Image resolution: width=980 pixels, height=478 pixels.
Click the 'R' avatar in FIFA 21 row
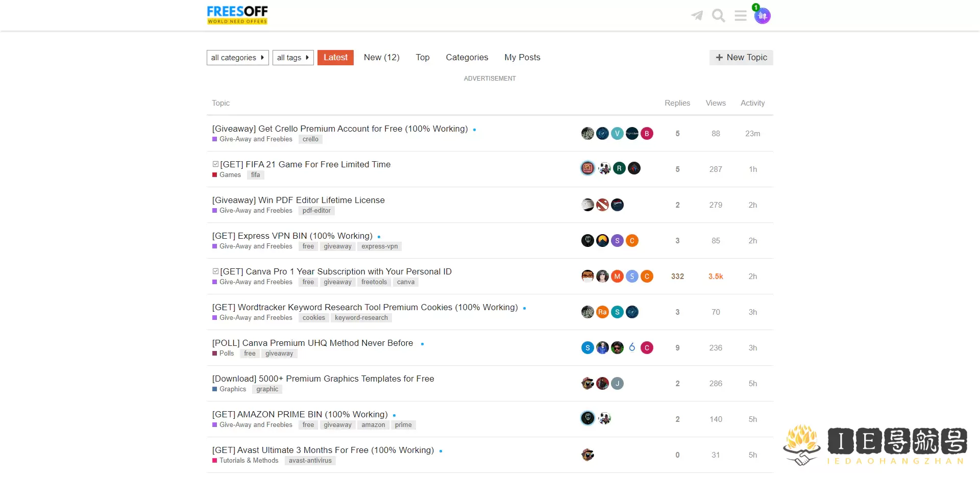[x=619, y=168]
